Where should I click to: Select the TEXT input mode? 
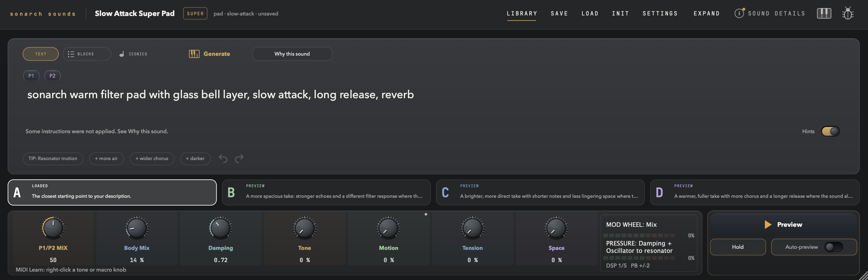(41, 54)
